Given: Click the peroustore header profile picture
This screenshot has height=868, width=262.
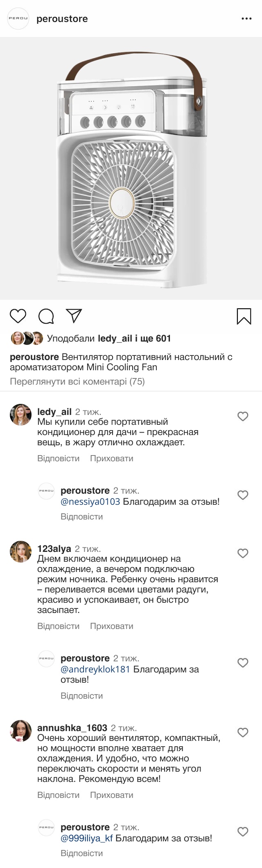Looking at the screenshot, I should coord(18,18).
